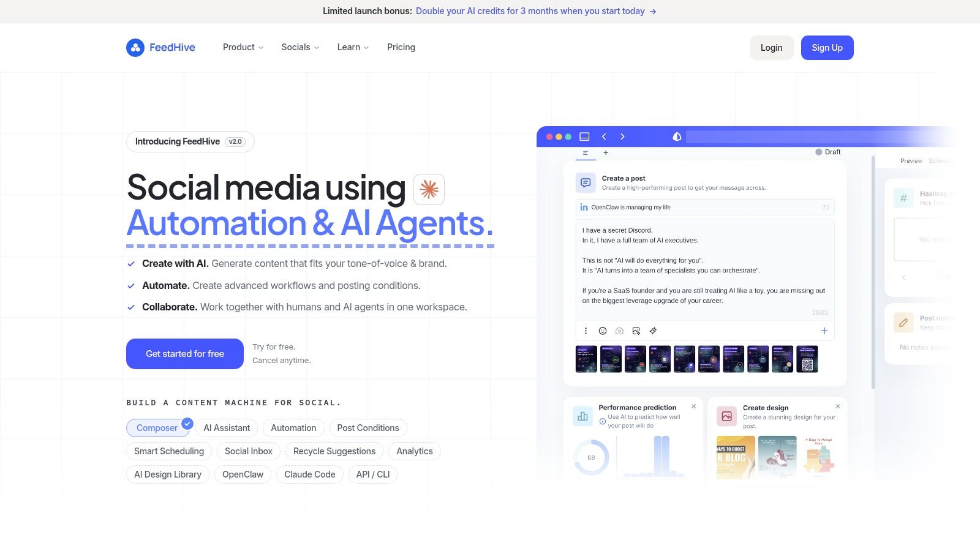Select the QR code thumbnail in the post

click(x=807, y=359)
